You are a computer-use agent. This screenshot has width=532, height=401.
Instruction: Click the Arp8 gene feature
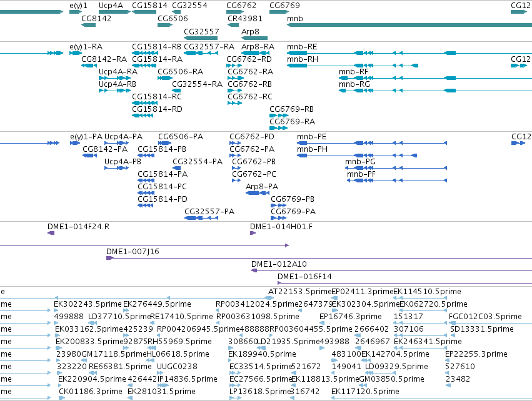(x=254, y=38)
